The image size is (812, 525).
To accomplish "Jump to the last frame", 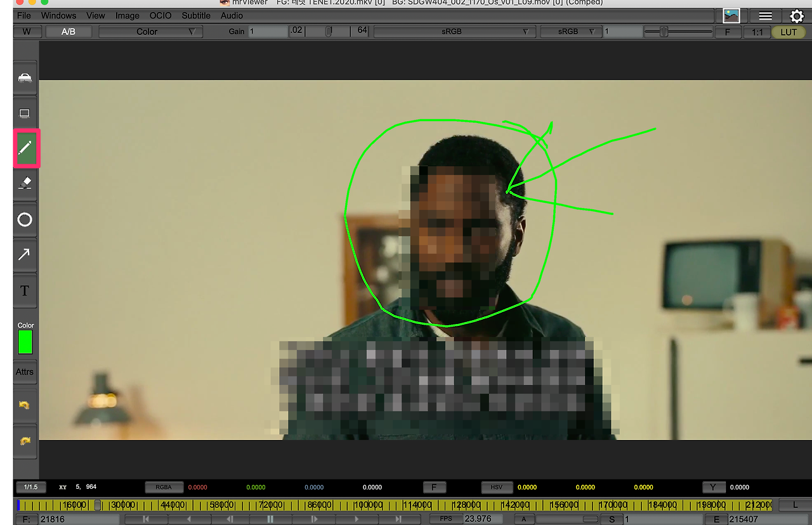I will tap(398, 519).
